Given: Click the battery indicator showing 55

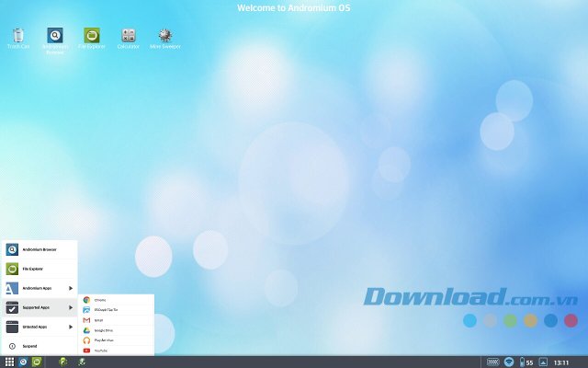Looking at the screenshot, I should click(526, 362).
